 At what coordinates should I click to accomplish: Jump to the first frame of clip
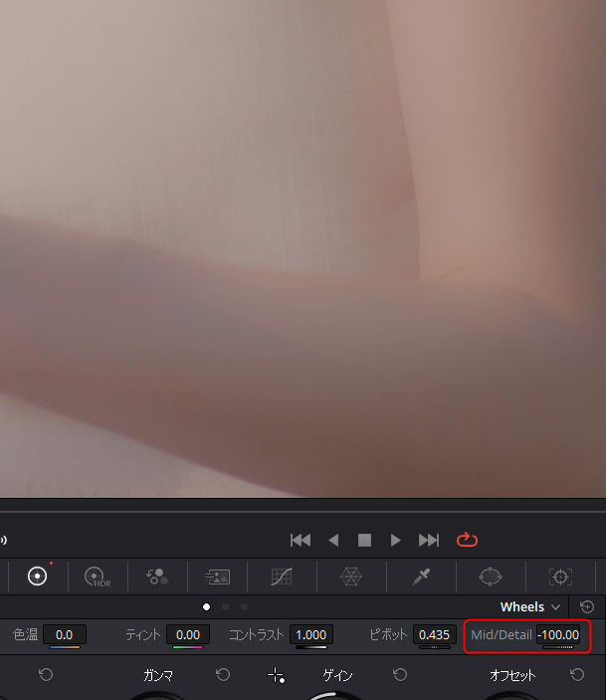pyautogui.click(x=301, y=540)
